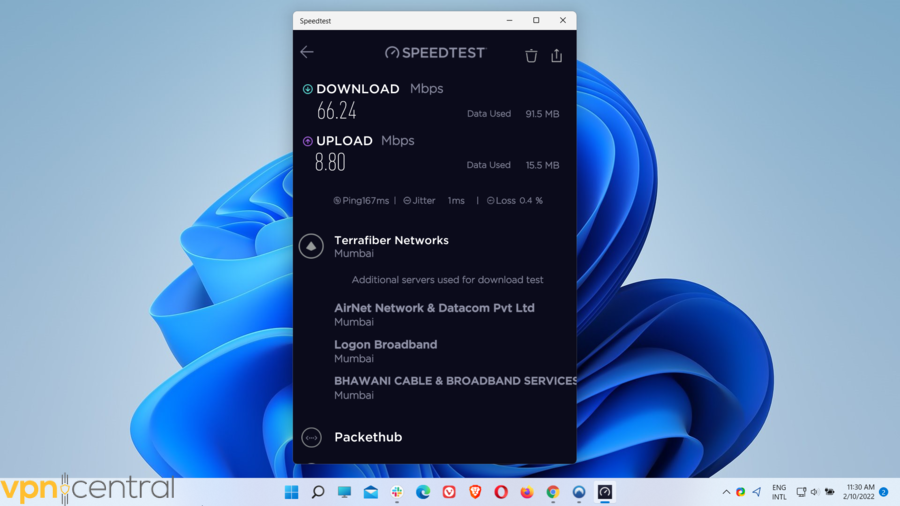900x506 pixels.
Task: Click the Loss icon
Action: pos(491,201)
